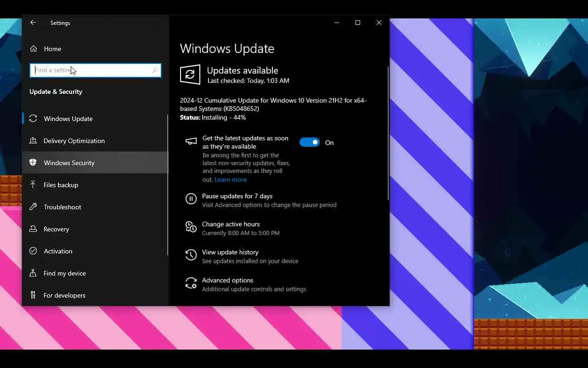The width and height of the screenshot is (588, 368).
Task: Open Troubleshoot section
Action: [95, 207]
